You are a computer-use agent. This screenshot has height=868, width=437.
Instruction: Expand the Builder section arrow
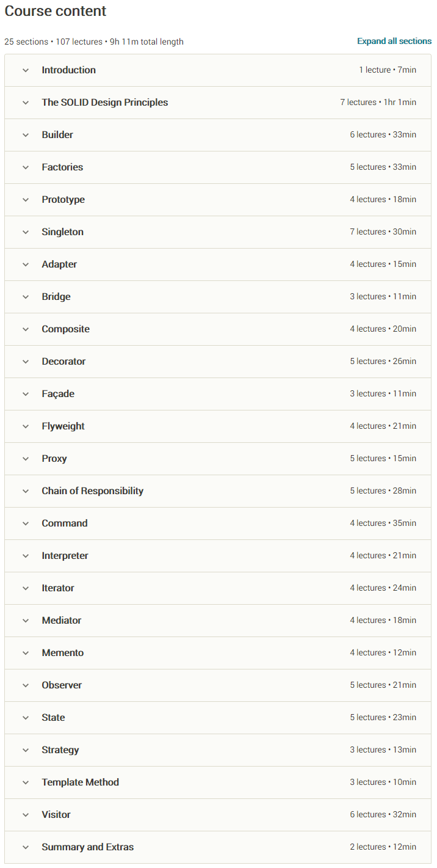coord(26,135)
